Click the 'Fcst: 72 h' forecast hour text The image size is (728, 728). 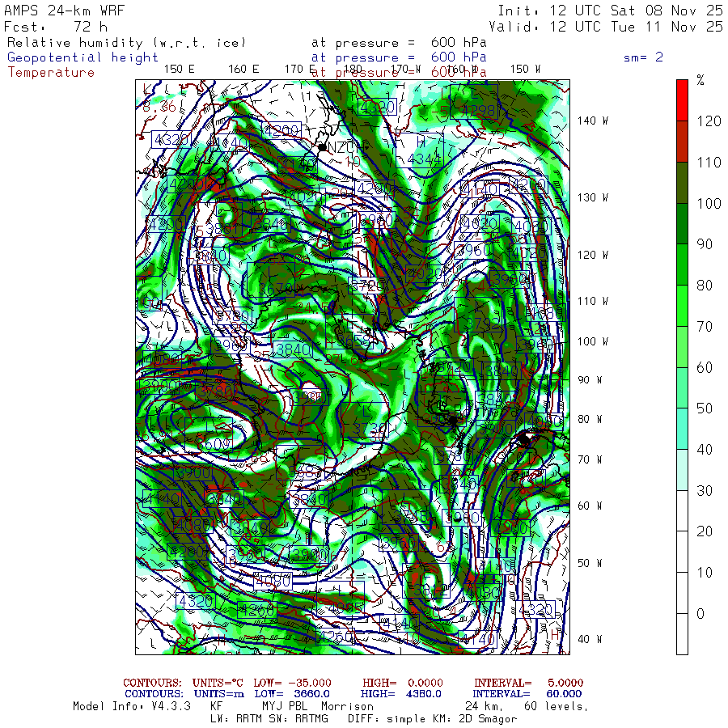point(56,27)
